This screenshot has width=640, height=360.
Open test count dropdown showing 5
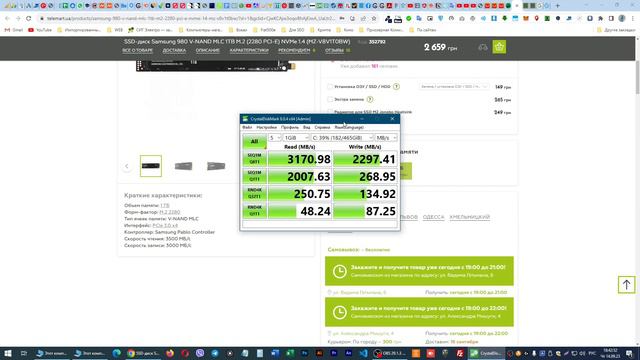point(274,138)
